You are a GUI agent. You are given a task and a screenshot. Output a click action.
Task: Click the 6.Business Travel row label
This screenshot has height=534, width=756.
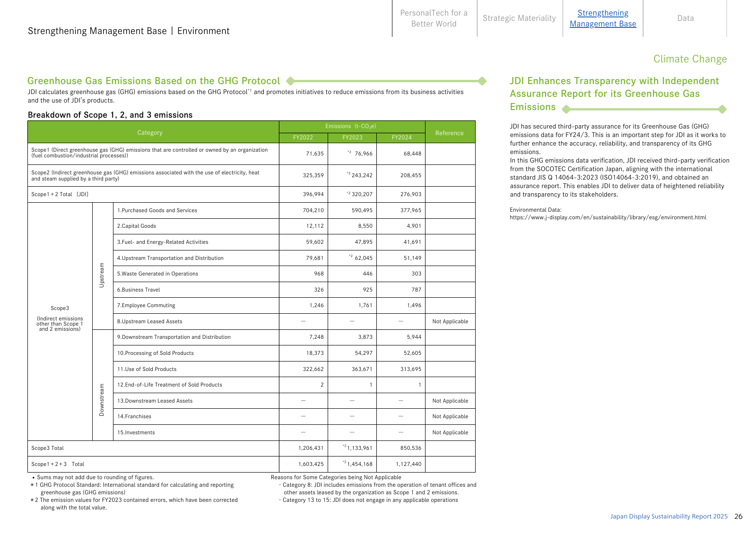pyautogui.click(x=138, y=290)
